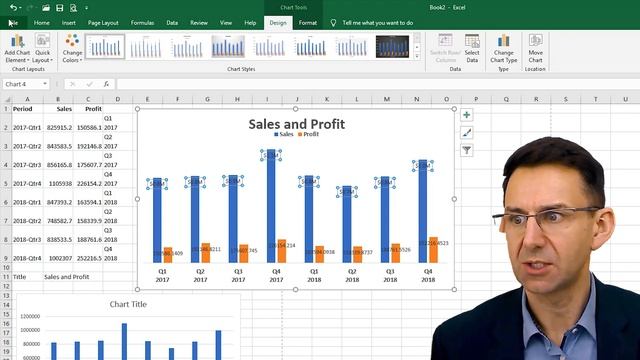Viewport: 640px width, 360px height.
Task: Open the File tab
Action: (13, 23)
